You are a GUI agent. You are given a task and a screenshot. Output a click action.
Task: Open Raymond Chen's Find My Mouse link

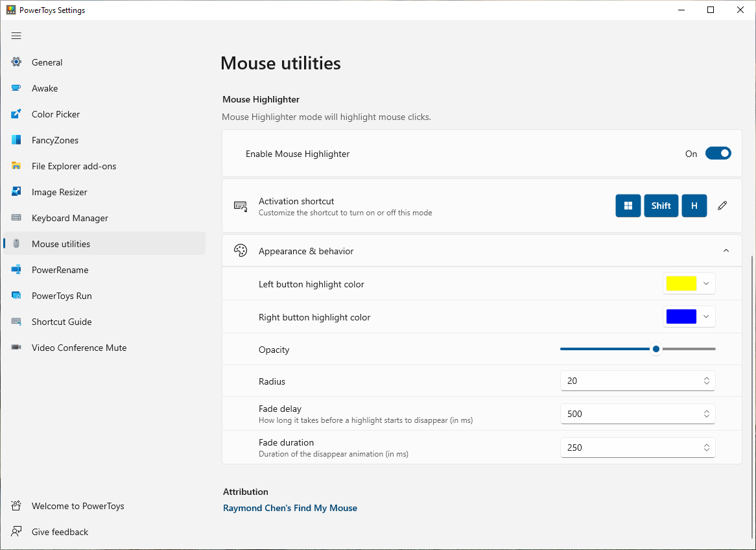[290, 508]
